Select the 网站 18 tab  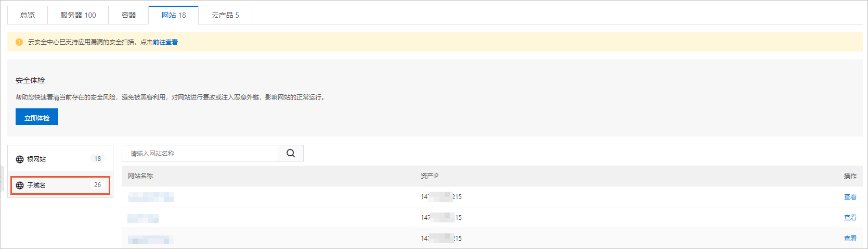(x=174, y=15)
